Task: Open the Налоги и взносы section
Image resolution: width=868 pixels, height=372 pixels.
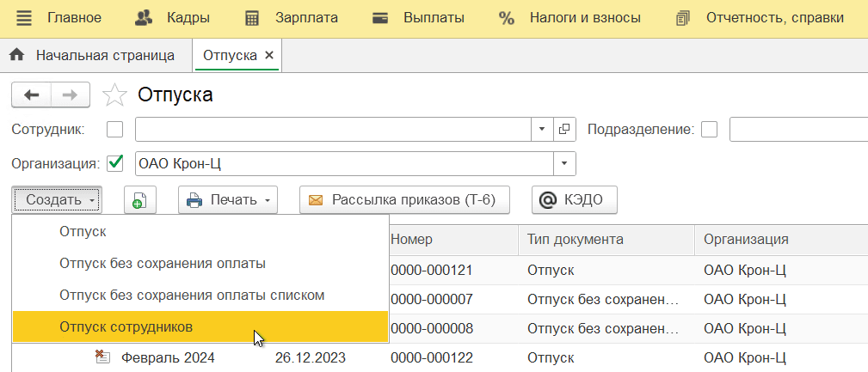Action: (x=585, y=18)
